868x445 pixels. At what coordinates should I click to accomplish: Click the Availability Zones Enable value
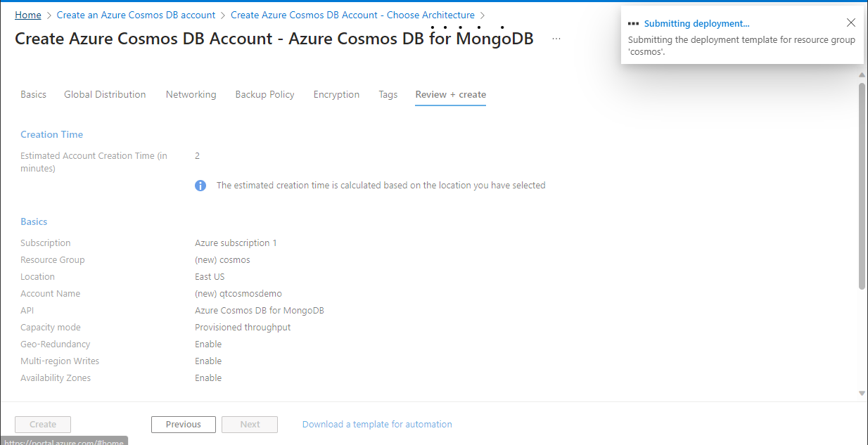[208, 378]
